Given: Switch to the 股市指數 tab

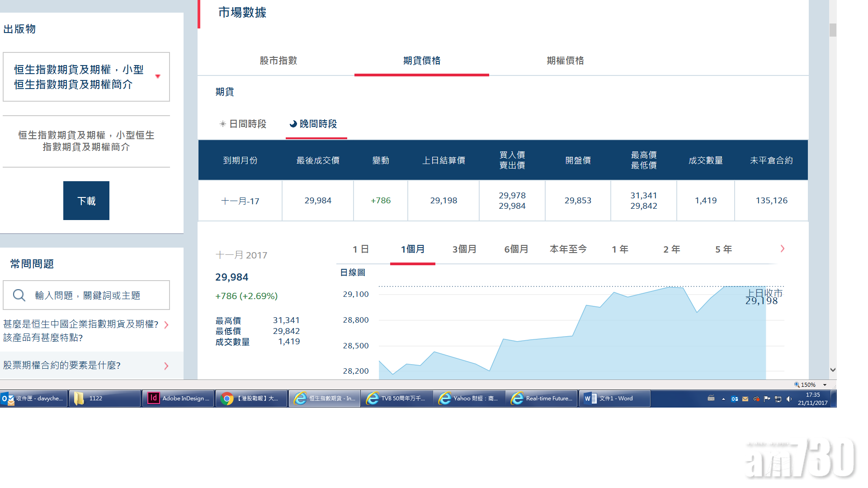Looking at the screenshot, I should coord(278,61).
